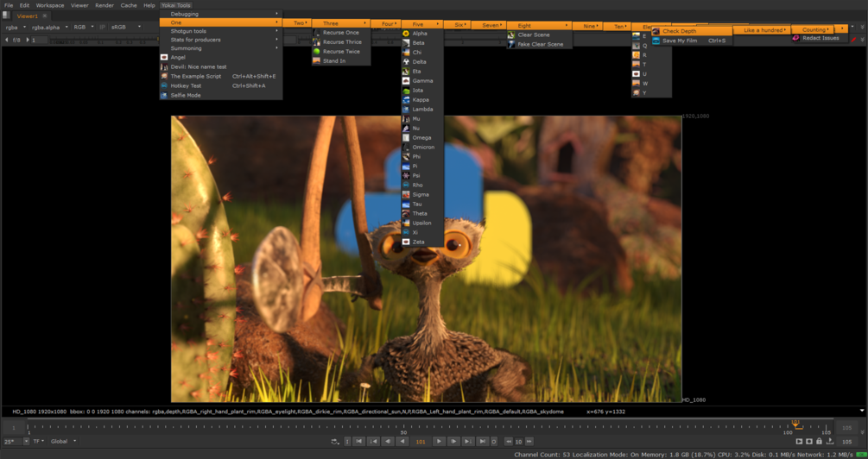
Task: Open the 25 fps dropdown
Action: 16,441
